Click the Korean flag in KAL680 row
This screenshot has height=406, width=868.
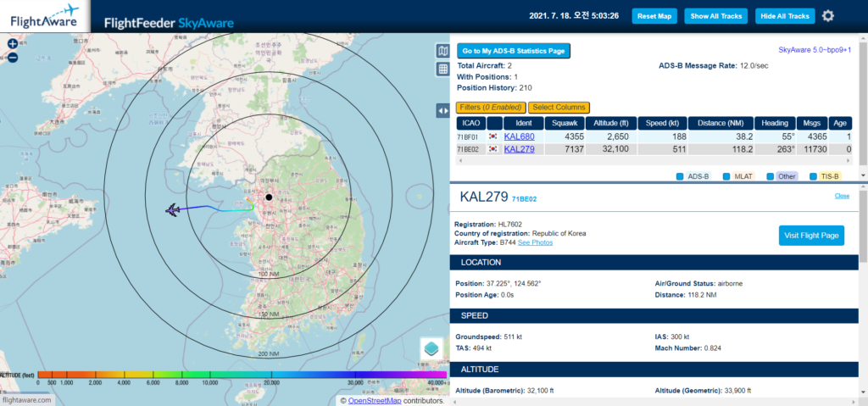pyautogui.click(x=494, y=136)
